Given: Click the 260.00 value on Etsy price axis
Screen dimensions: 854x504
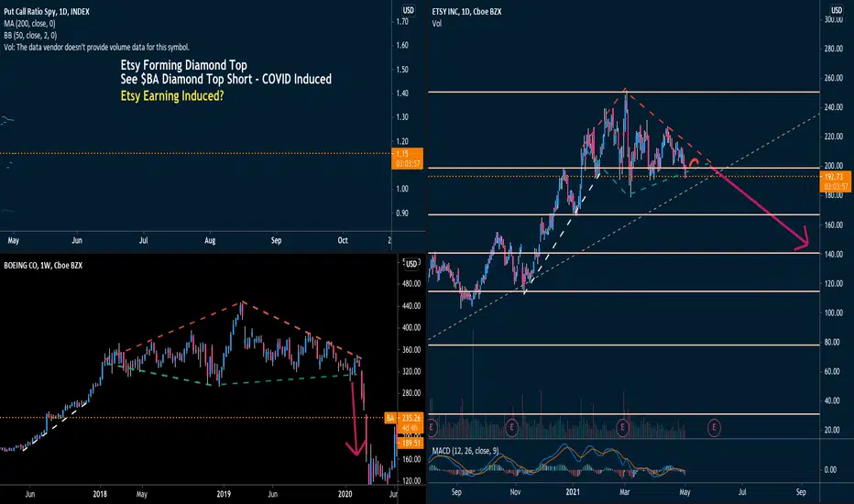Looking at the screenshot, I should coord(834,78).
